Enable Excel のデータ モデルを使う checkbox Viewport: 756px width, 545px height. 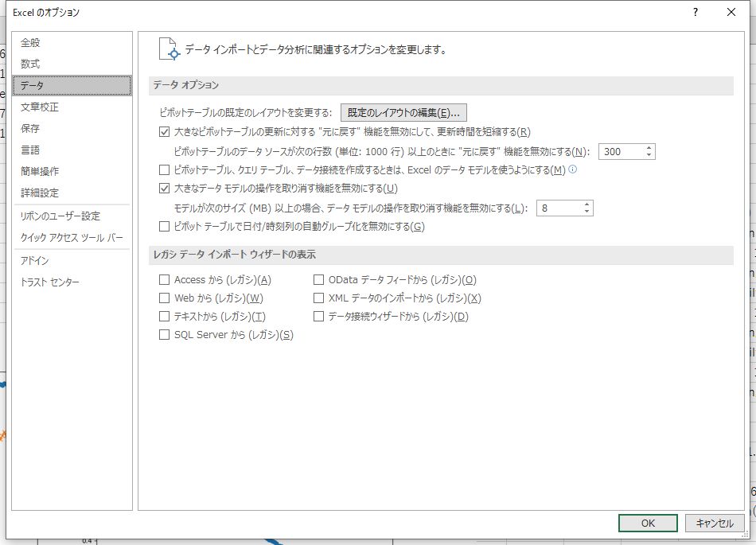(x=165, y=169)
